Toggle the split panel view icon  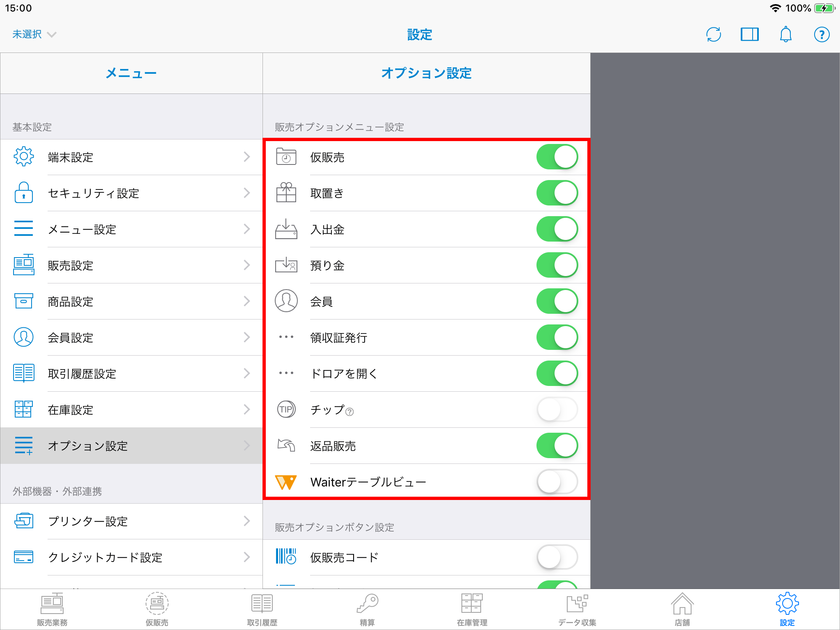pyautogui.click(x=749, y=34)
